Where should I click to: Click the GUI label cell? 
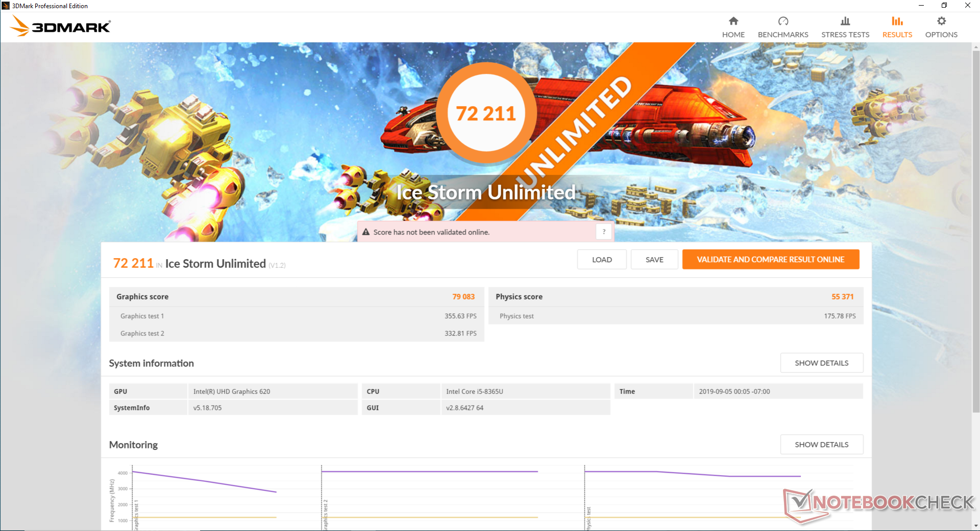[401, 408]
